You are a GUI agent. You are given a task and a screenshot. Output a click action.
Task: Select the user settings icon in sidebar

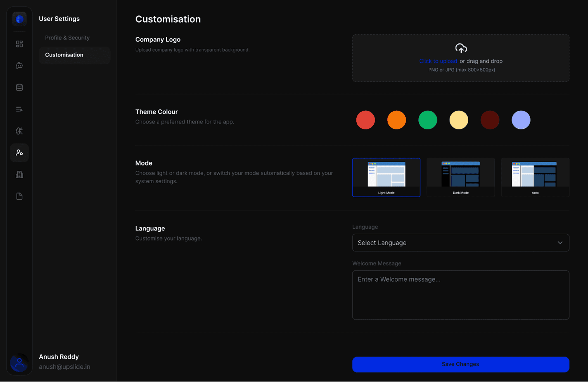click(x=19, y=153)
